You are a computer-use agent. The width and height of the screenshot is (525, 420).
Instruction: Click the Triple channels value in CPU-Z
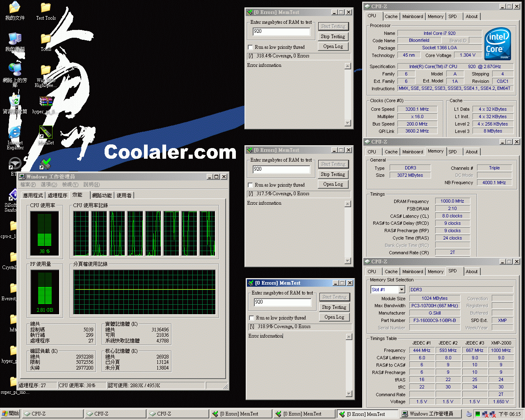(494, 168)
